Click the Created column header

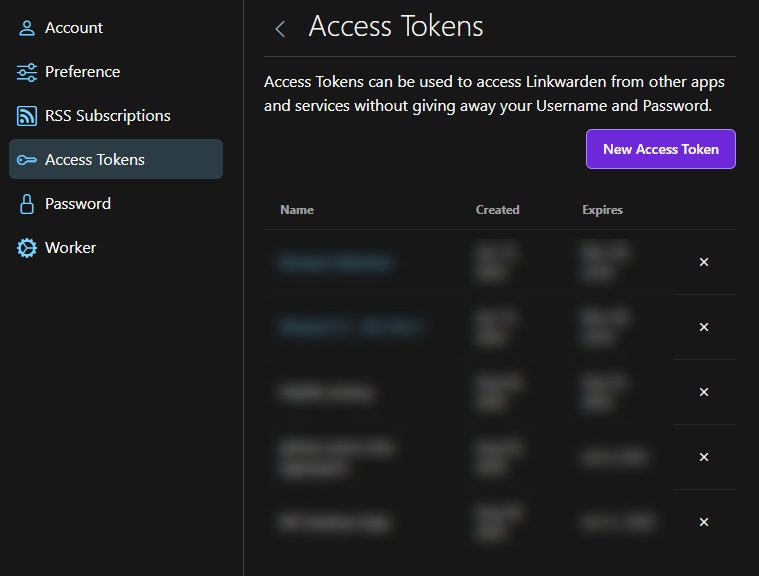(497, 210)
